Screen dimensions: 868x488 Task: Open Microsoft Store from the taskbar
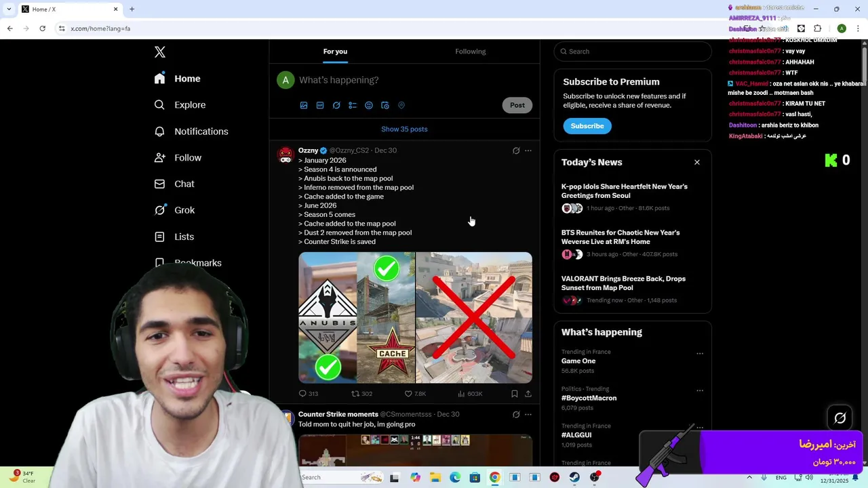point(475,477)
